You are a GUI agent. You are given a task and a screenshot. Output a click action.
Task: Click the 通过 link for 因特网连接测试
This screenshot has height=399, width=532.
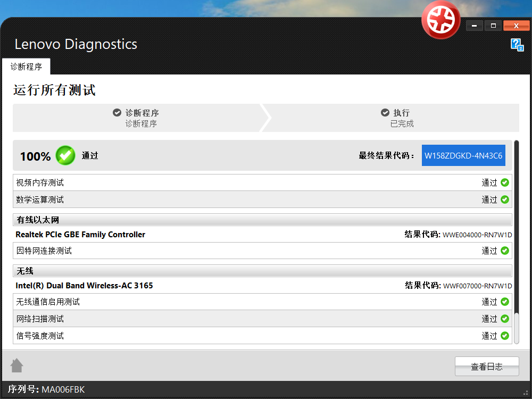(489, 250)
